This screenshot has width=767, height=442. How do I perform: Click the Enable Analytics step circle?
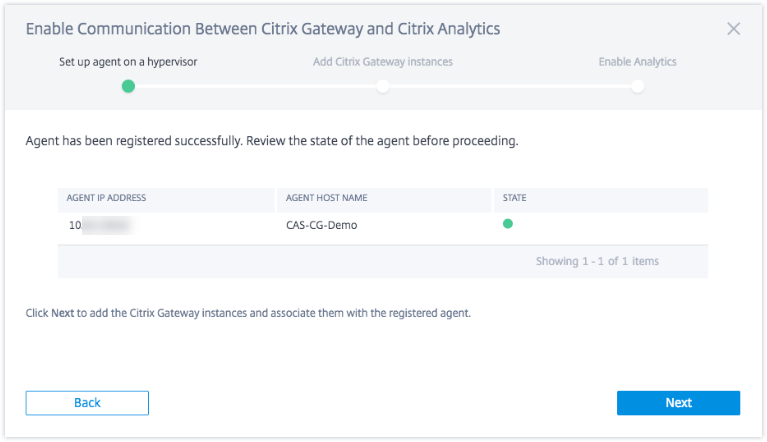pos(637,86)
